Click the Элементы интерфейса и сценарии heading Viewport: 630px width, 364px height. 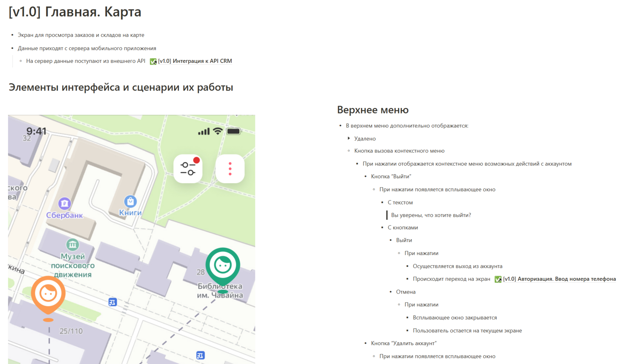tap(121, 87)
